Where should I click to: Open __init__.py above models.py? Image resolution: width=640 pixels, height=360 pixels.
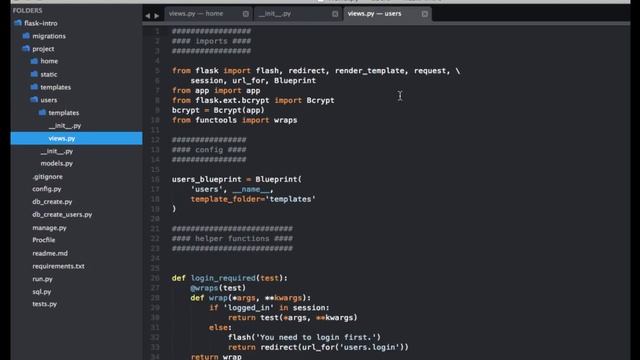click(x=57, y=151)
